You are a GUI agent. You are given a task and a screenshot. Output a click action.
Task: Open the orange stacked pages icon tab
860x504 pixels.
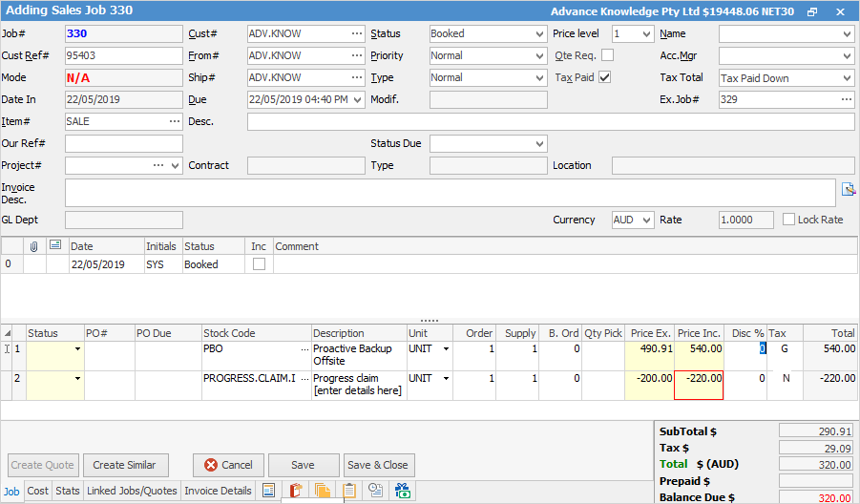click(323, 491)
